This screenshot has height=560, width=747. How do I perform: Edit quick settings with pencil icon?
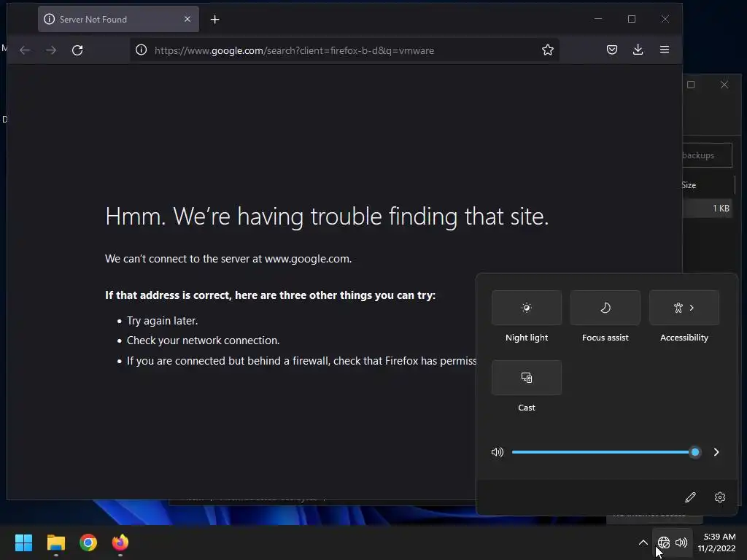coord(690,497)
